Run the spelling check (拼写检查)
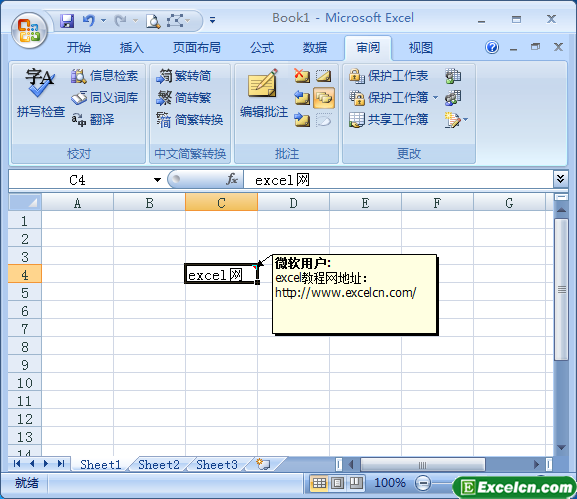Viewport: 577px width, 499px height. click(x=40, y=93)
